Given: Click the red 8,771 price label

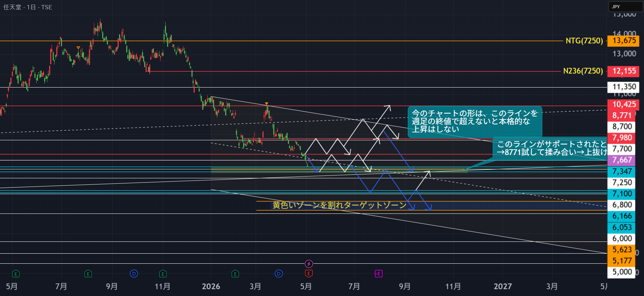Looking at the screenshot, I should click(621, 116).
